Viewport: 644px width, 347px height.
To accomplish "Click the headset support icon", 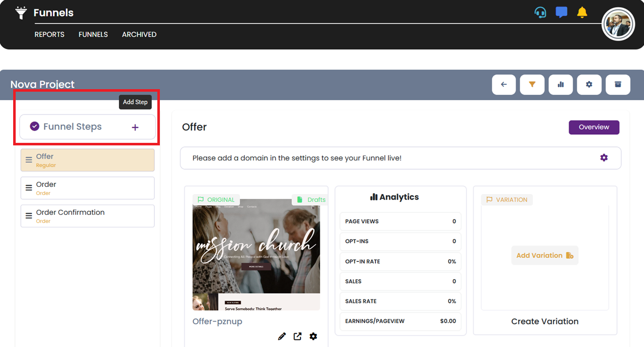I will click(x=540, y=12).
